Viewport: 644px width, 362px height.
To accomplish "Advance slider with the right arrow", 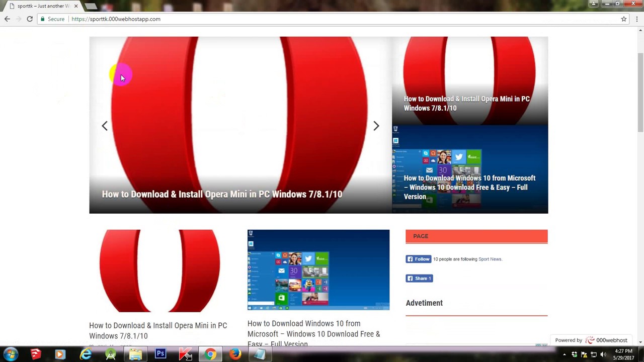I will pos(376,126).
